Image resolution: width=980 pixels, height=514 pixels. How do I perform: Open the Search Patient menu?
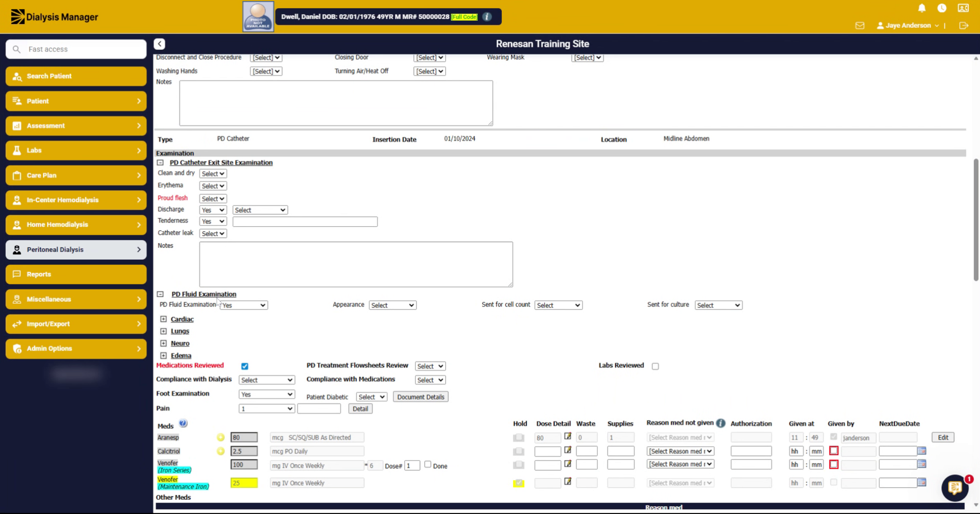76,76
